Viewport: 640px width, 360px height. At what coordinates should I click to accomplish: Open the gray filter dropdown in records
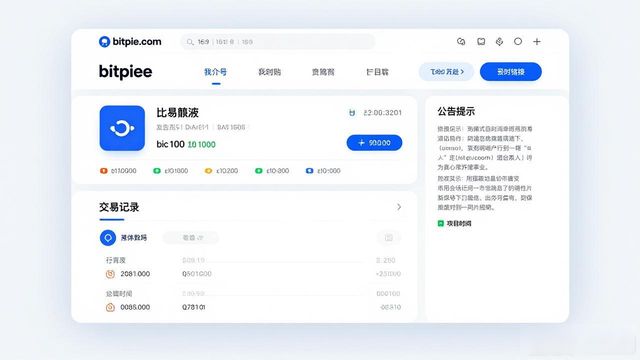click(x=191, y=238)
